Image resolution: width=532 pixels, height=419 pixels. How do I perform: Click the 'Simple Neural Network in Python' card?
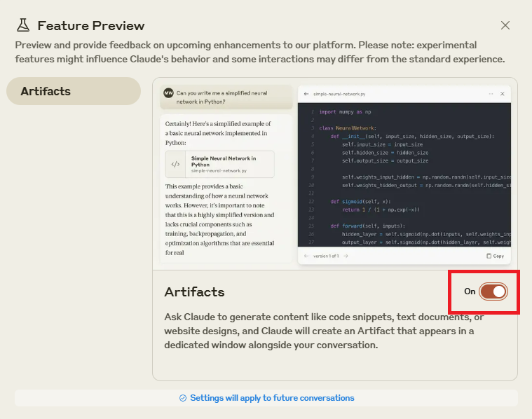point(219,164)
